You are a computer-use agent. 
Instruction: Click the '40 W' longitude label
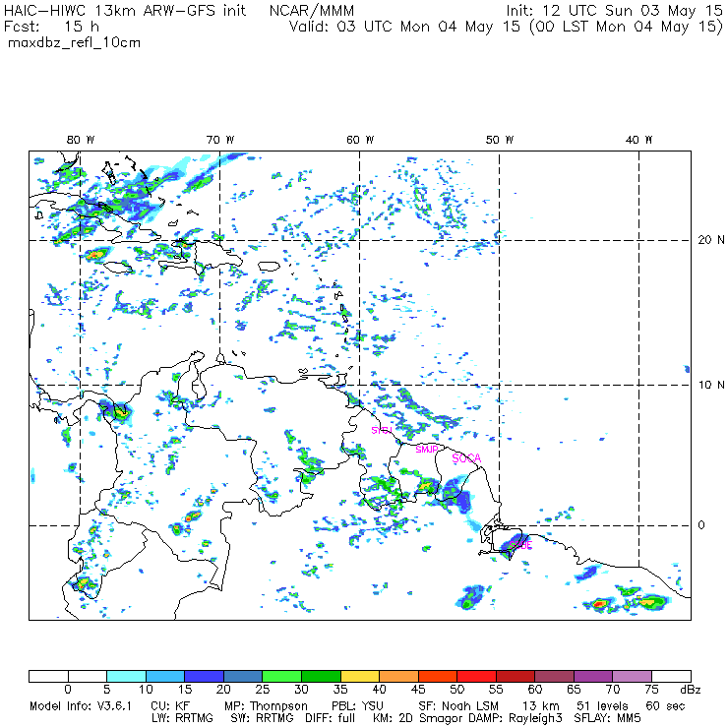pyautogui.click(x=638, y=140)
